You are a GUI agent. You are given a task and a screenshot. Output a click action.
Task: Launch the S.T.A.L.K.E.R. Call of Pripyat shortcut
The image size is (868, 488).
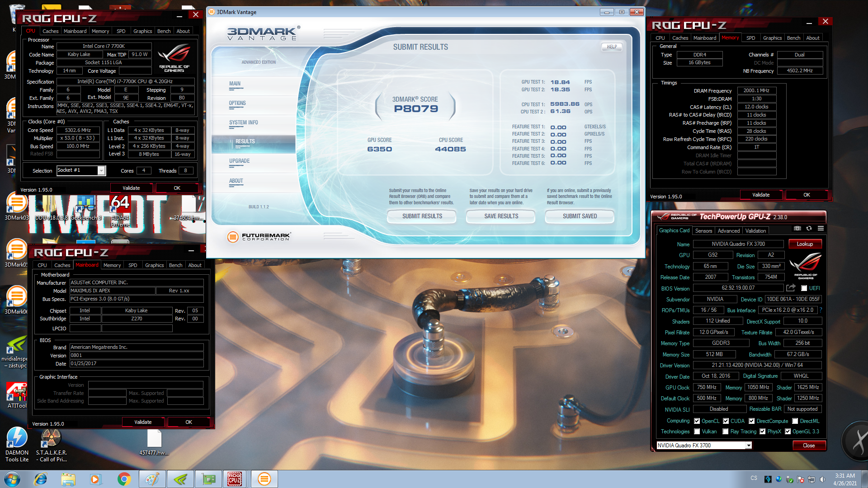[51, 445]
